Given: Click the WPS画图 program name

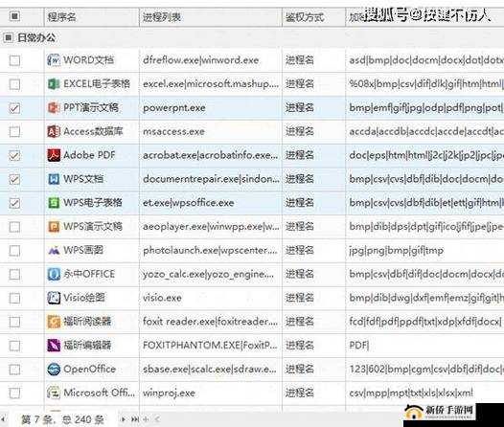Looking at the screenshot, I should pyautogui.click(x=83, y=250).
